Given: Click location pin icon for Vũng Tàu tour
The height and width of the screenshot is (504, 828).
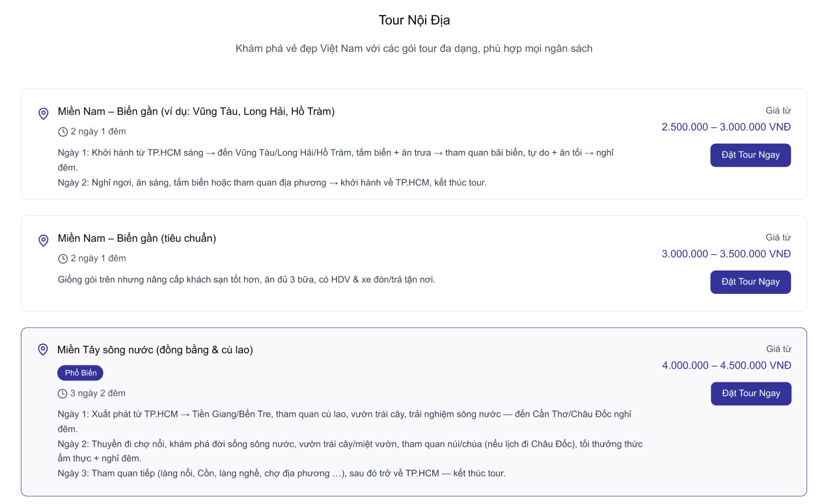Looking at the screenshot, I should click(x=44, y=114).
